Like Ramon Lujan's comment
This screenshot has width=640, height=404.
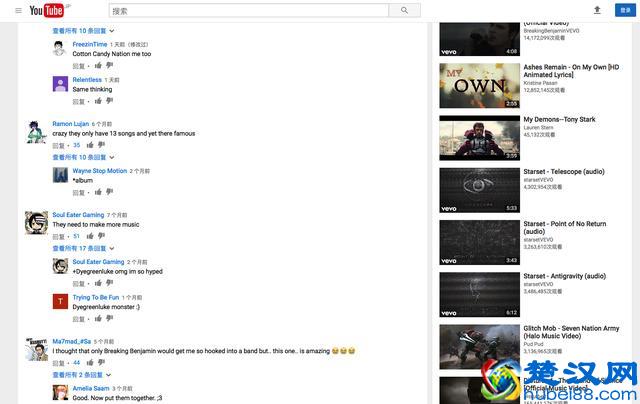pyautogui.click(x=90, y=145)
